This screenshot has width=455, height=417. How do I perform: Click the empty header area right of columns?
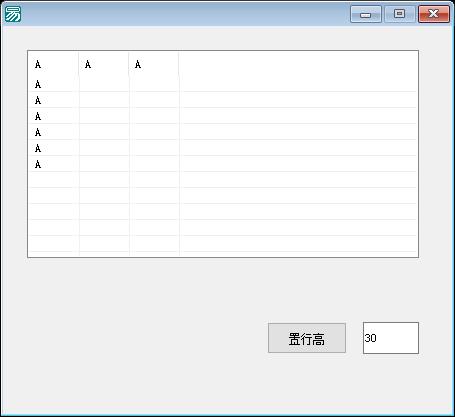click(x=298, y=64)
